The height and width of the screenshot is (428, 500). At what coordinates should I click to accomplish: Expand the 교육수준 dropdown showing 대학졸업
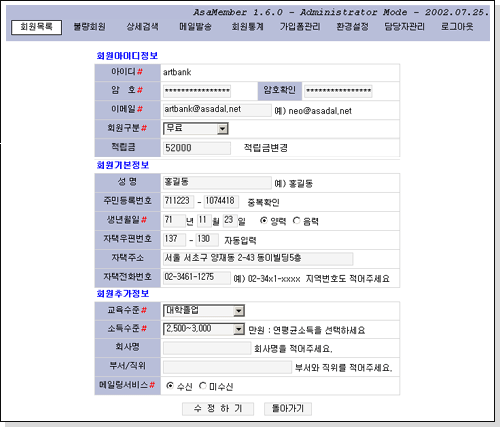coord(204,311)
